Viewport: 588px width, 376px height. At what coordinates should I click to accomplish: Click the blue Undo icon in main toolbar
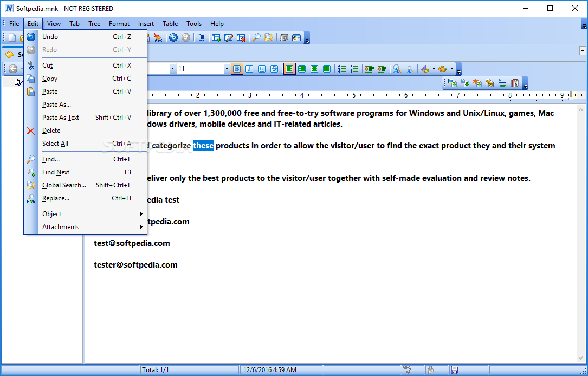point(173,37)
